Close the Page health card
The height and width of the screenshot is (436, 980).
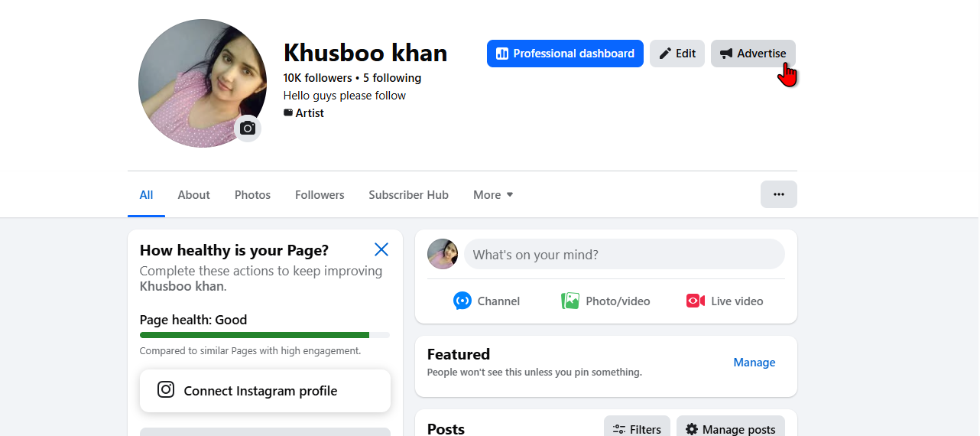click(381, 249)
